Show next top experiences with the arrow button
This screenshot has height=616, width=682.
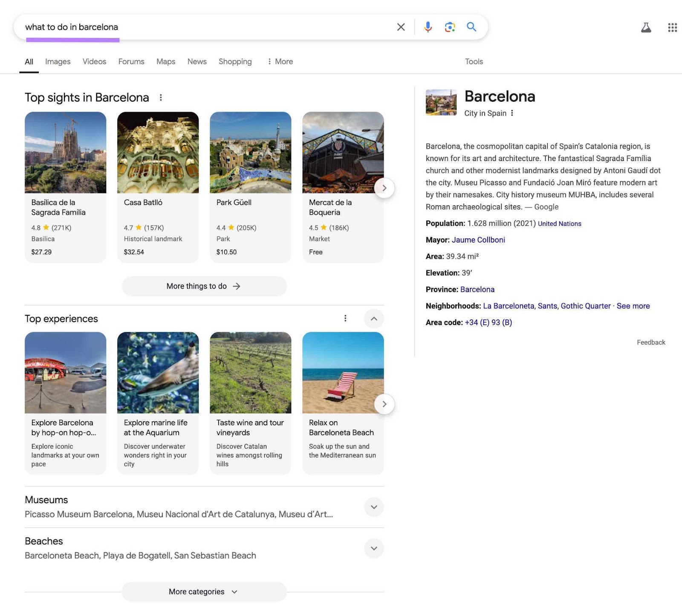[x=384, y=404]
